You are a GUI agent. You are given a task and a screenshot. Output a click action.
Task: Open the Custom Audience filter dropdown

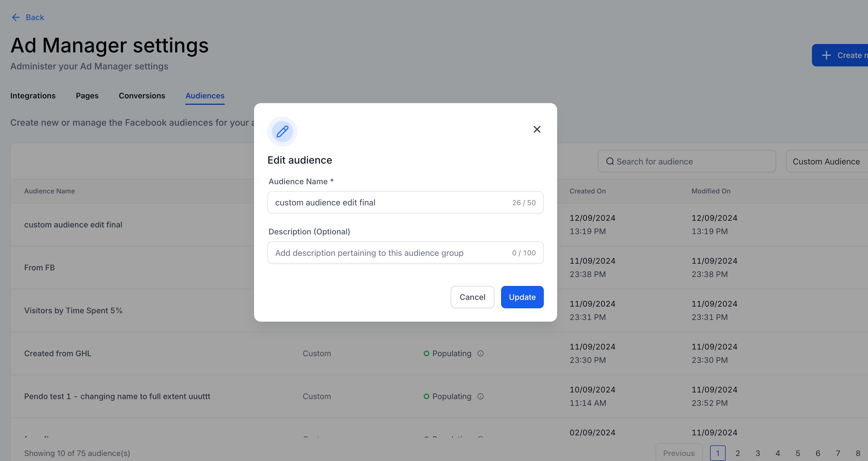click(826, 162)
